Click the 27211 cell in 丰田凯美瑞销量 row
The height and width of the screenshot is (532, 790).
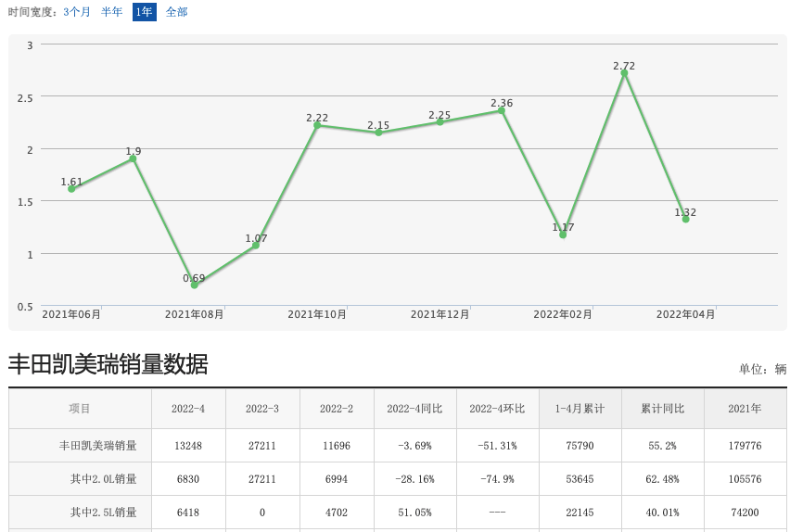point(262,446)
